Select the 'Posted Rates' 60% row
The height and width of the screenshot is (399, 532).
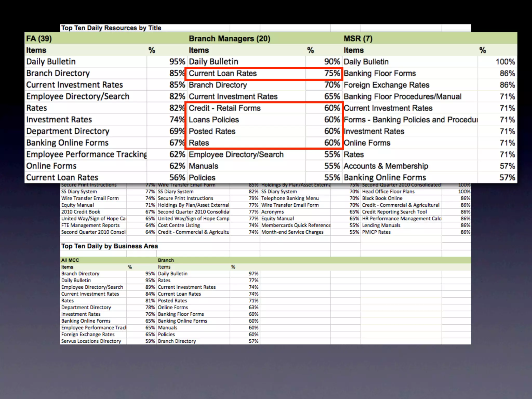pyautogui.click(x=212, y=131)
